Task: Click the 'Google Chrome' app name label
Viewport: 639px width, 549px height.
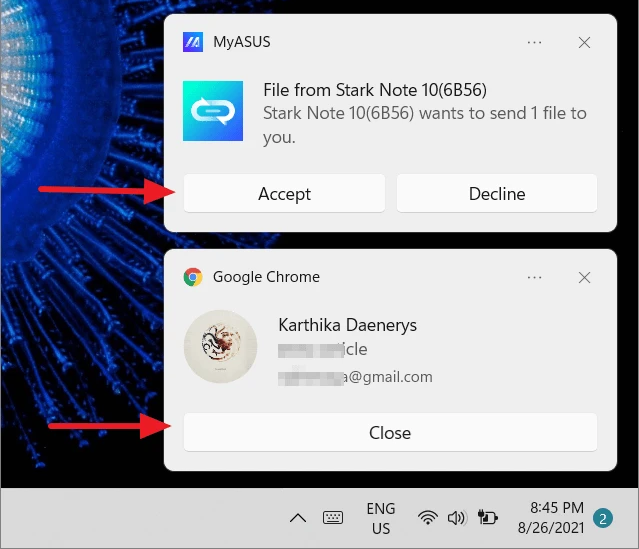Action: (x=267, y=277)
